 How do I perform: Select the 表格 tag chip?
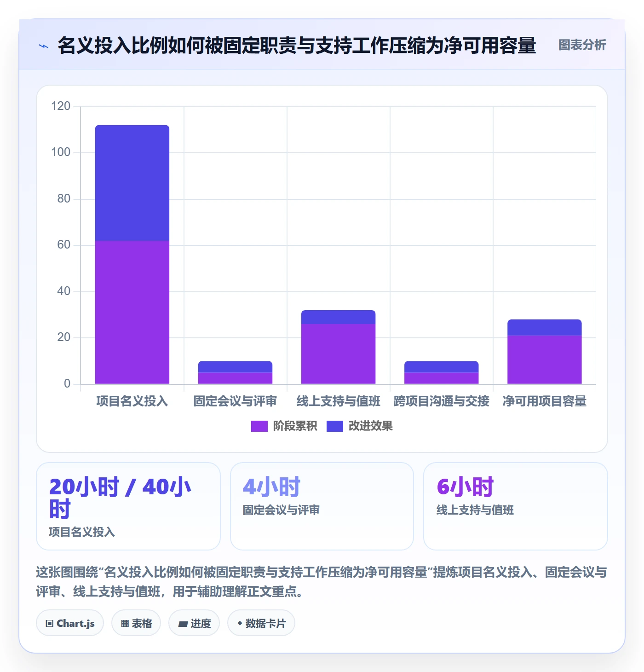click(x=136, y=623)
